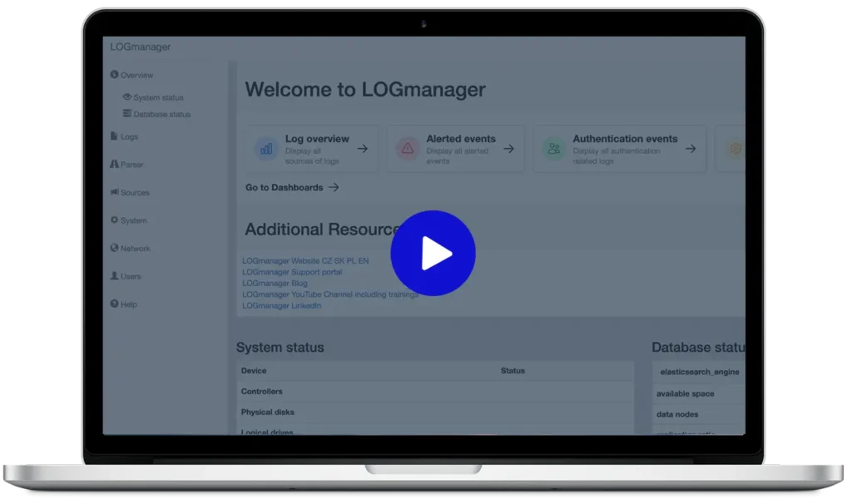Screen dimensions: 852x504
Task: Click the System gear icon
Action: (x=114, y=220)
